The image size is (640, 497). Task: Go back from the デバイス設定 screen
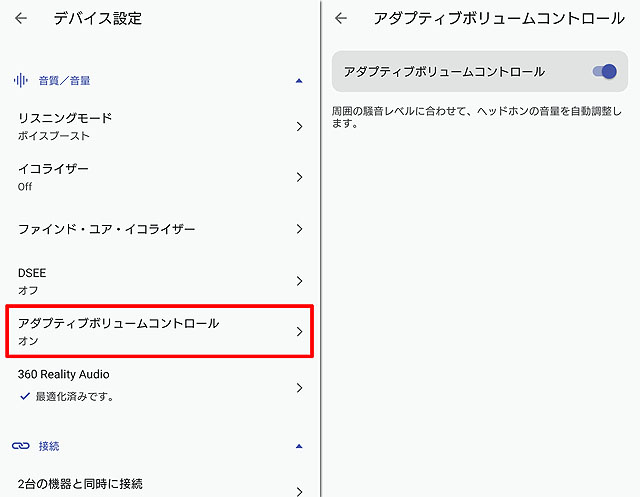pyautogui.click(x=21, y=18)
